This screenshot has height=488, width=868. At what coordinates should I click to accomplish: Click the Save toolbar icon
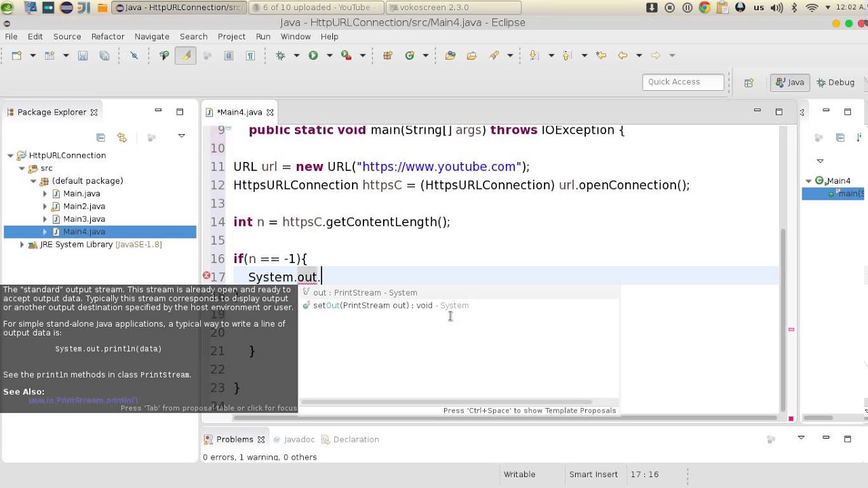coord(83,56)
